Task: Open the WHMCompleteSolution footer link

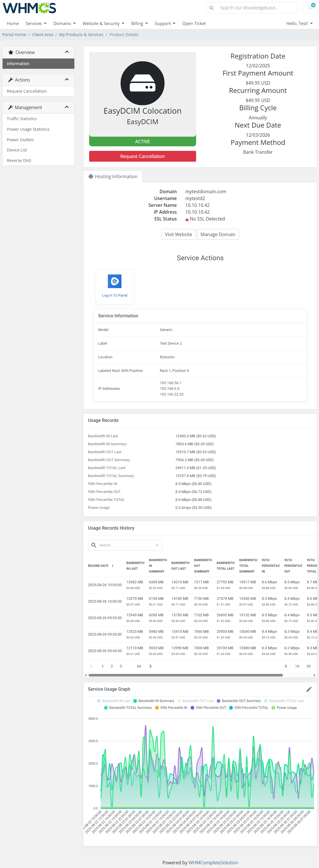Action: (213, 863)
